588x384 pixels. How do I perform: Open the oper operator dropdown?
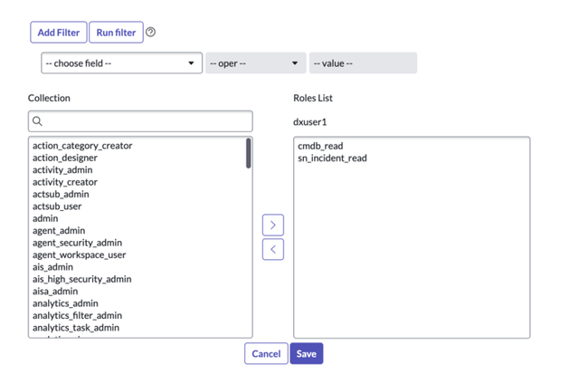[254, 63]
